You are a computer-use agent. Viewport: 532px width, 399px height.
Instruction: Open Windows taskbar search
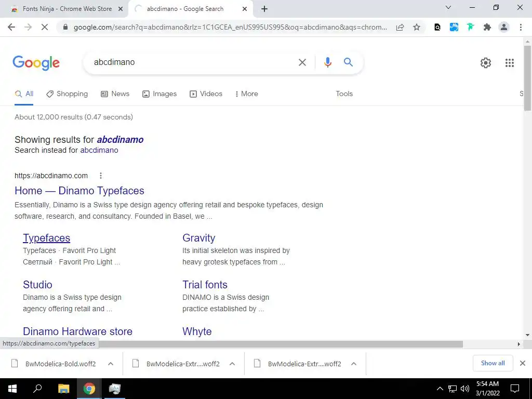tap(37, 389)
